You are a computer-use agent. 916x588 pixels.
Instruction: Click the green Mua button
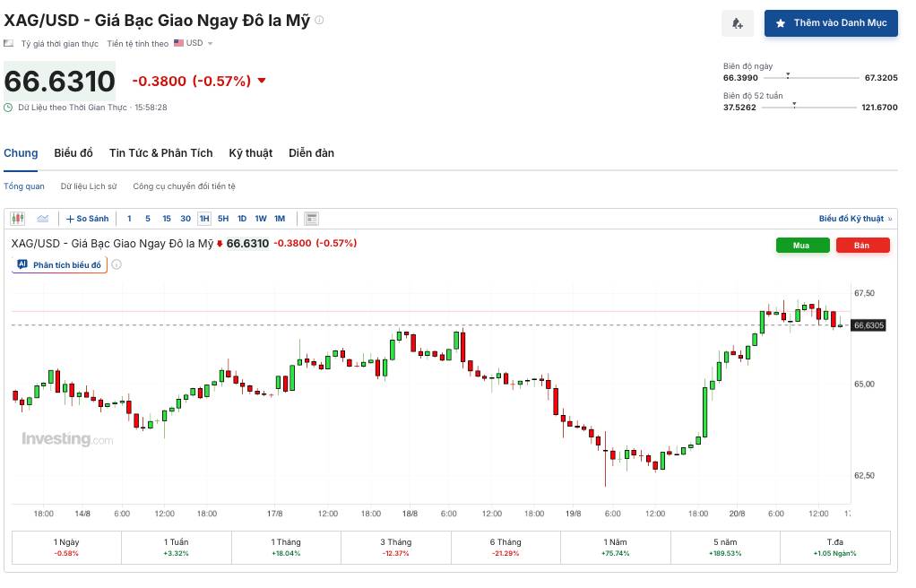(x=803, y=246)
